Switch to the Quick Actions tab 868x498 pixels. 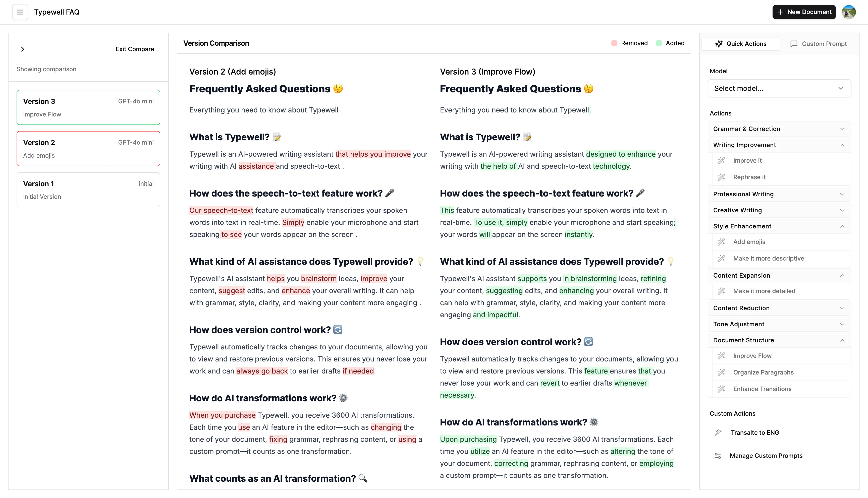point(740,44)
